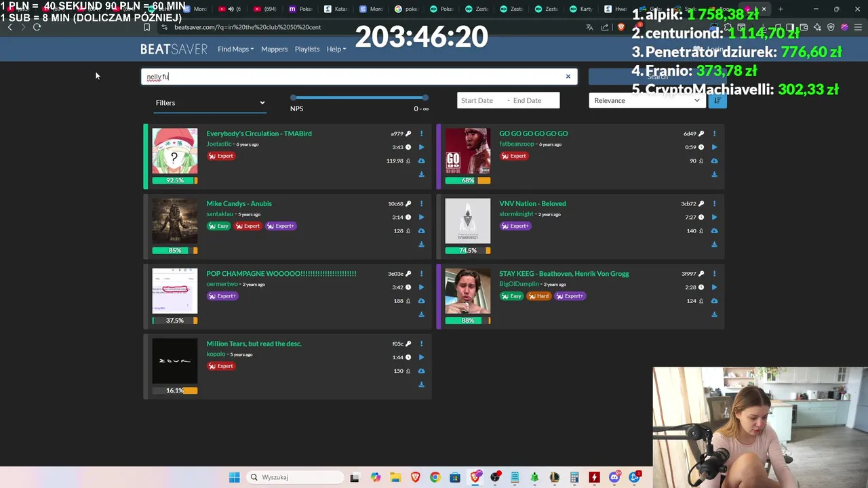Click the NPS slider right handle
Screen dimensions: 868x488
pos(425,98)
